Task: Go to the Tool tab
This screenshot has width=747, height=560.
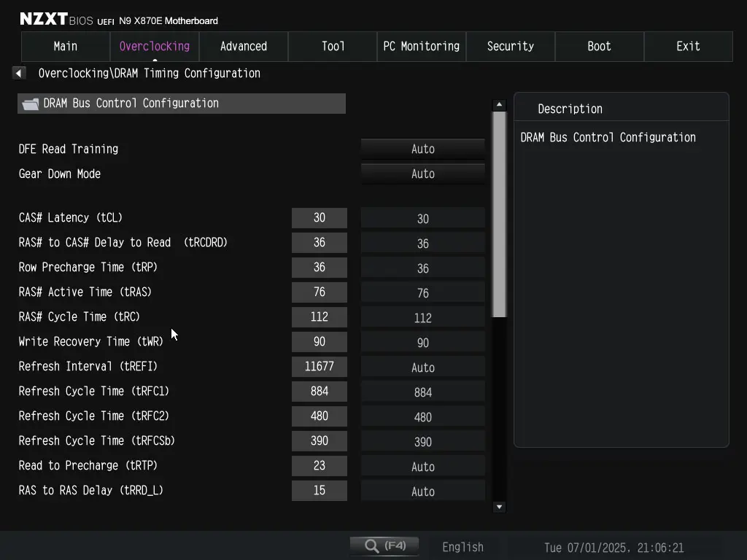Action: [x=333, y=47]
